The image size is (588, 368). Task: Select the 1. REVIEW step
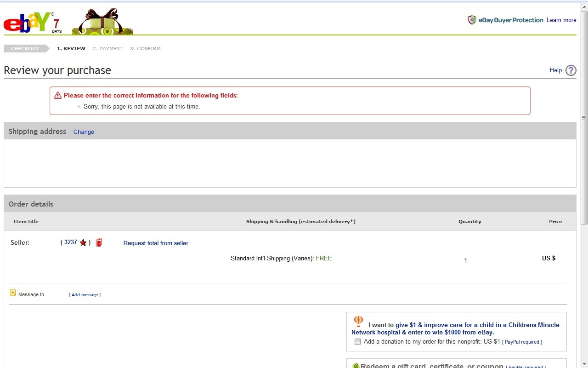point(71,49)
